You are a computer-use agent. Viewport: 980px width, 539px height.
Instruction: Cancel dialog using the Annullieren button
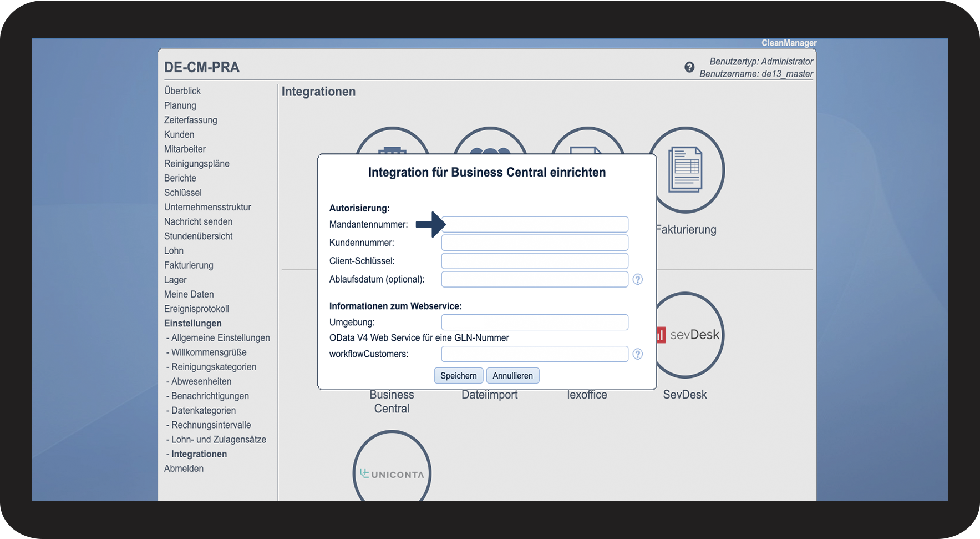(x=512, y=376)
